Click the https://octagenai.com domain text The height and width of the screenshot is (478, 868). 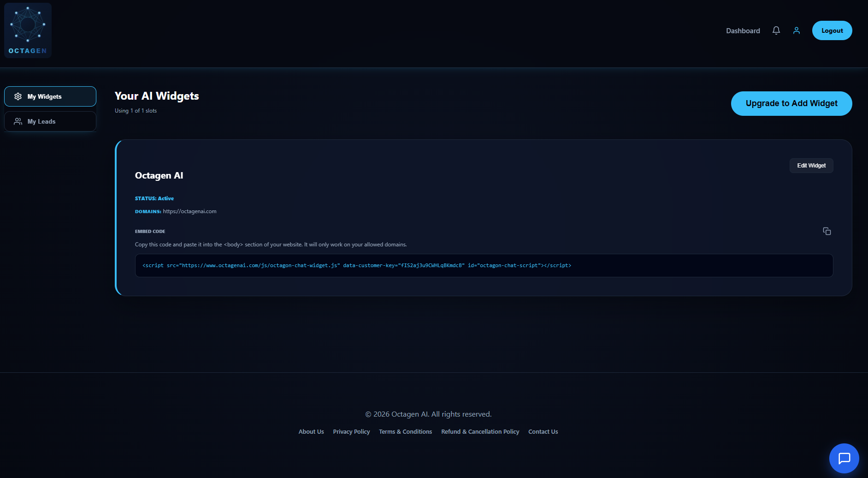189,211
